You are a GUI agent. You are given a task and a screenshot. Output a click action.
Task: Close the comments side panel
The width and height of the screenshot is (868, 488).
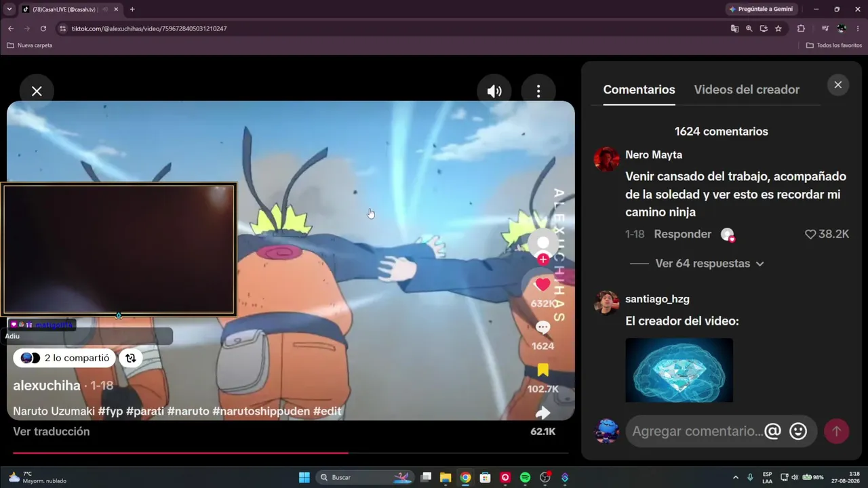(x=838, y=85)
